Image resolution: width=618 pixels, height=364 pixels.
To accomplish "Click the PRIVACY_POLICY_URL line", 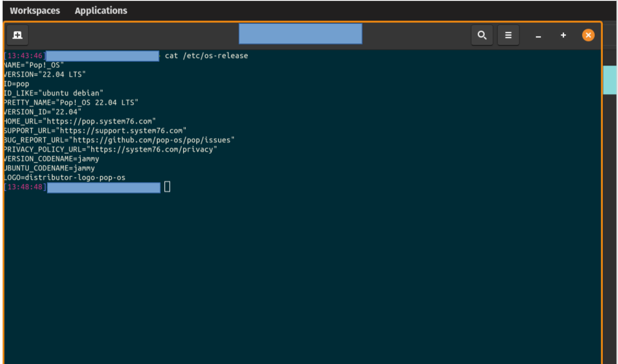I will pos(110,149).
